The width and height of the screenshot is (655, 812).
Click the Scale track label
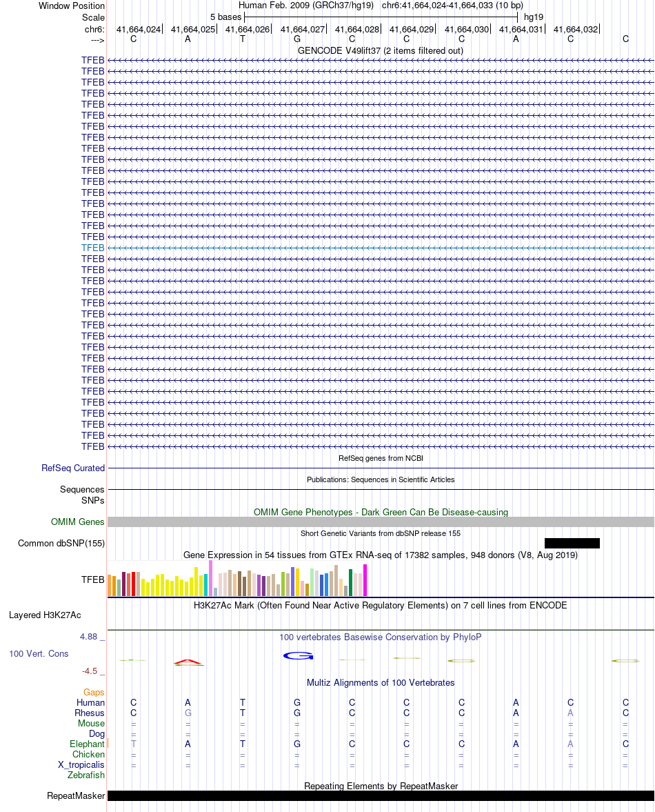pos(93,17)
